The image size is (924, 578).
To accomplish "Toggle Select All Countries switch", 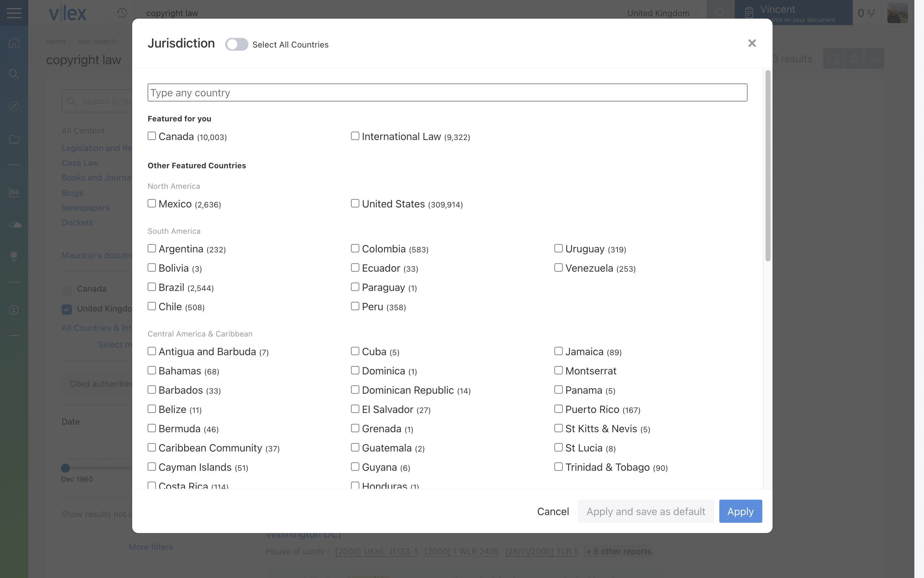I will pos(236,44).
